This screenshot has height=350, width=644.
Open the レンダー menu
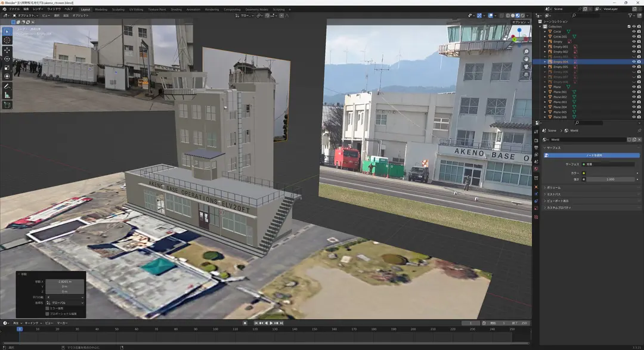click(x=38, y=9)
